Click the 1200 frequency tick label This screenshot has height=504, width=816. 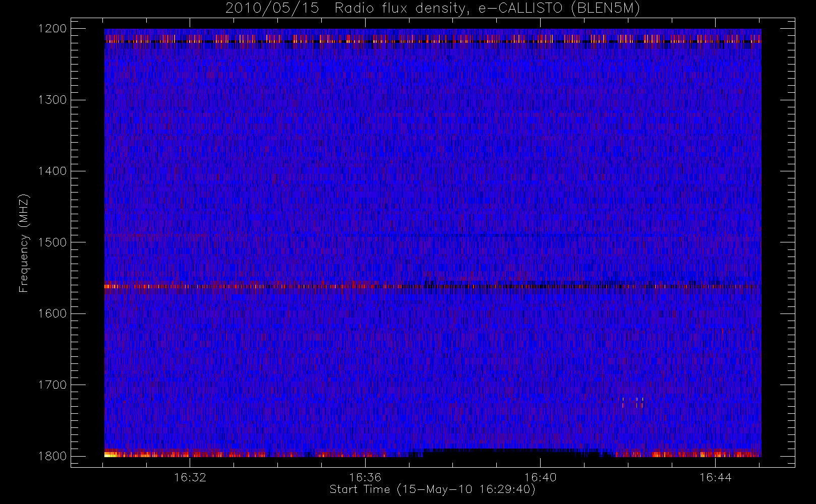click(52, 29)
